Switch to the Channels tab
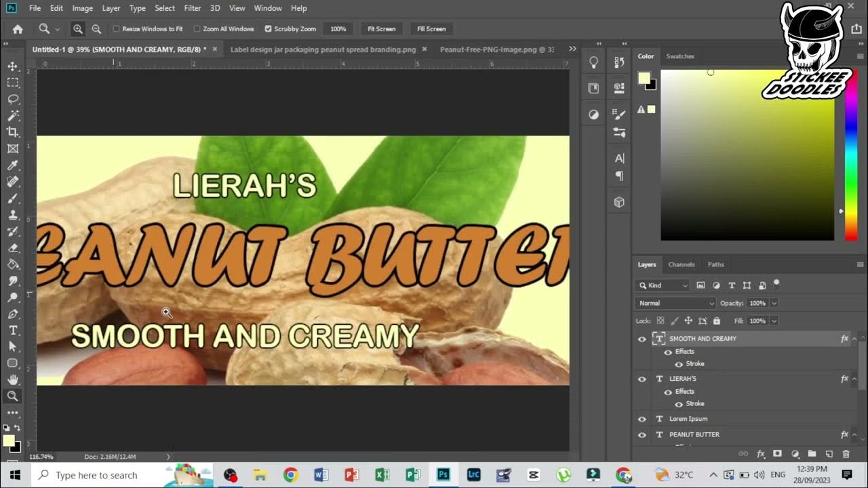The height and width of the screenshot is (488, 868). [682, 264]
